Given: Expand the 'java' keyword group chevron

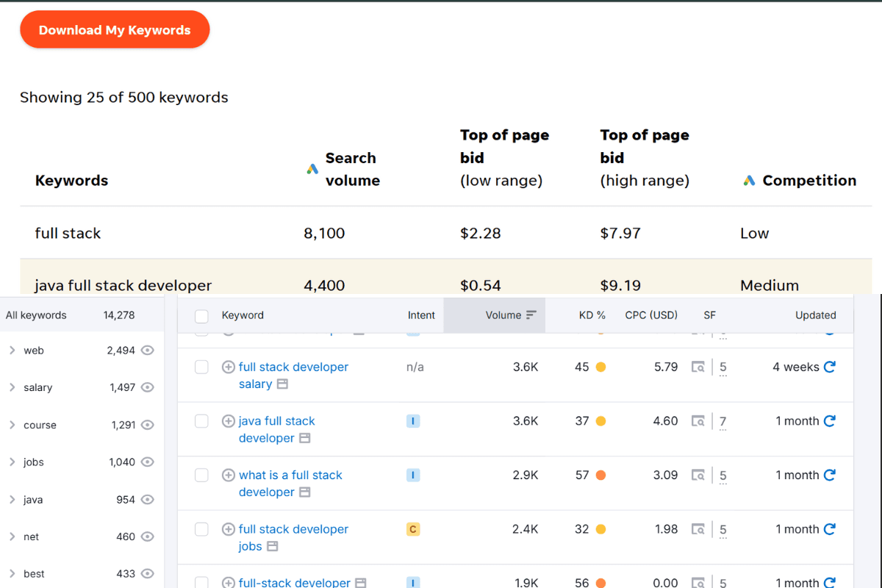Looking at the screenshot, I should [x=12, y=499].
